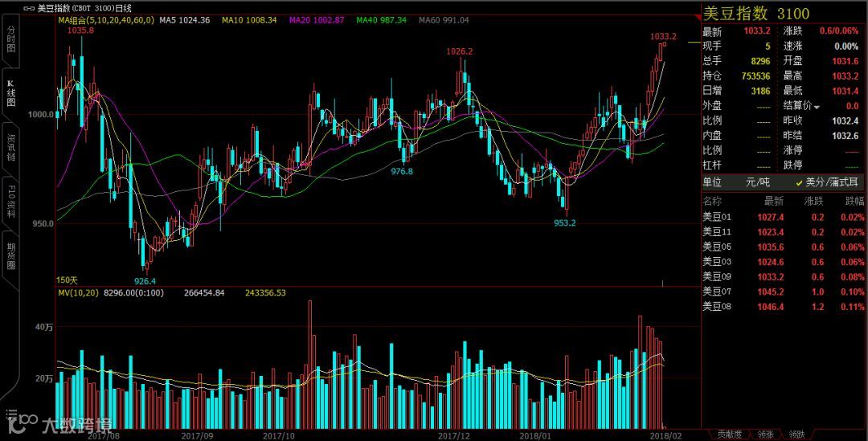The width and height of the screenshot is (868, 441).
Task: Sort by the 跌幅 column header
Action: [854, 202]
